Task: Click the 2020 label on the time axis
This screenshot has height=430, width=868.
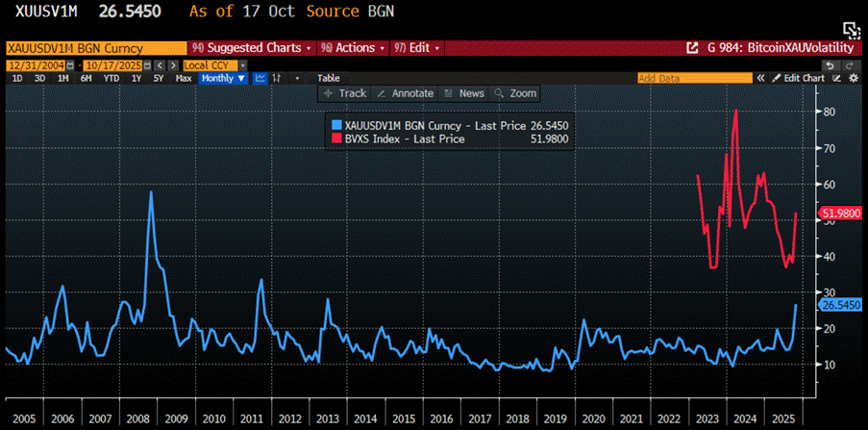Action: [595, 417]
